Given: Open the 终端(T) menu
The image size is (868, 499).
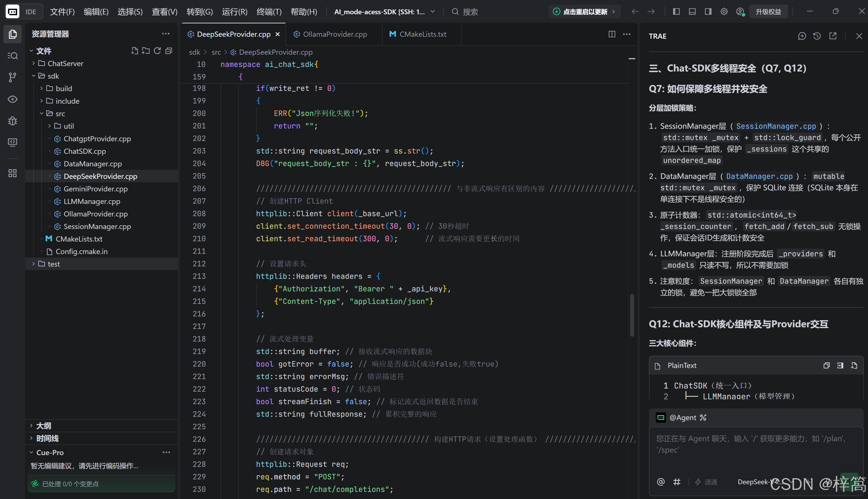Looking at the screenshot, I should pyautogui.click(x=269, y=12).
